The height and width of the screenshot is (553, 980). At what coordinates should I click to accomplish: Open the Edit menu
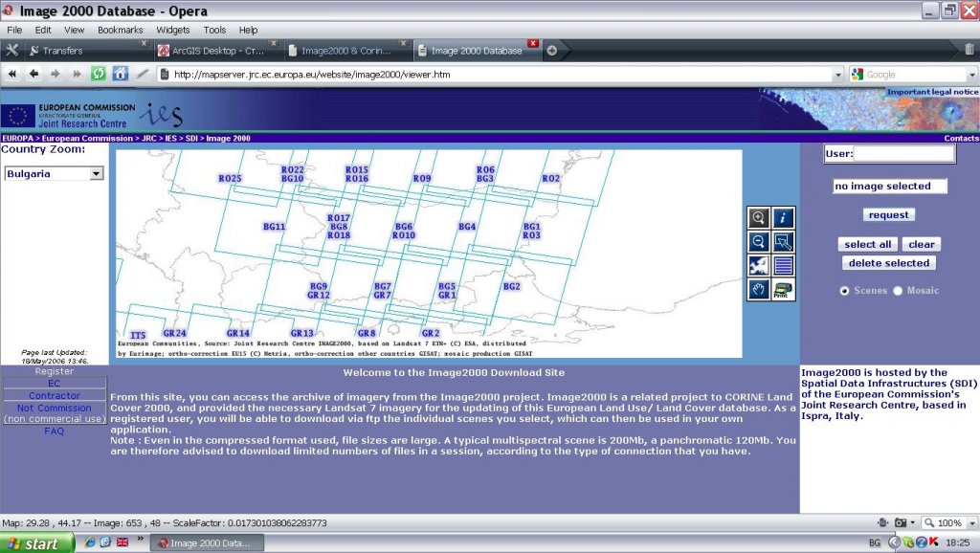(x=43, y=30)
